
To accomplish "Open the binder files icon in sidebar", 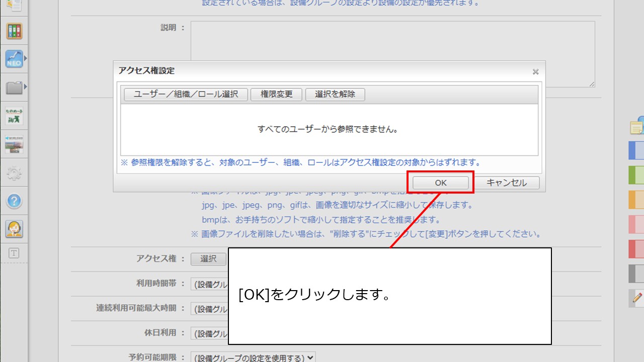I will (14, 31).
